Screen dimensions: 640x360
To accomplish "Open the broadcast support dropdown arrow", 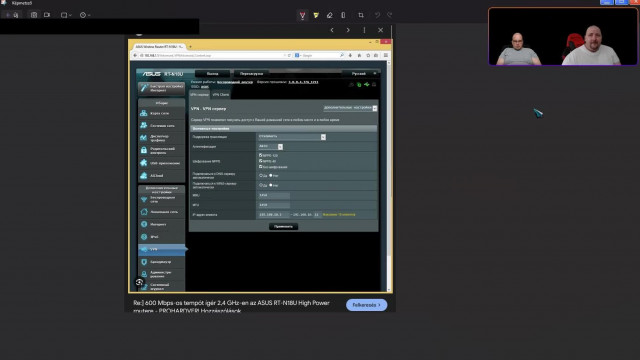I will (323, 137).
